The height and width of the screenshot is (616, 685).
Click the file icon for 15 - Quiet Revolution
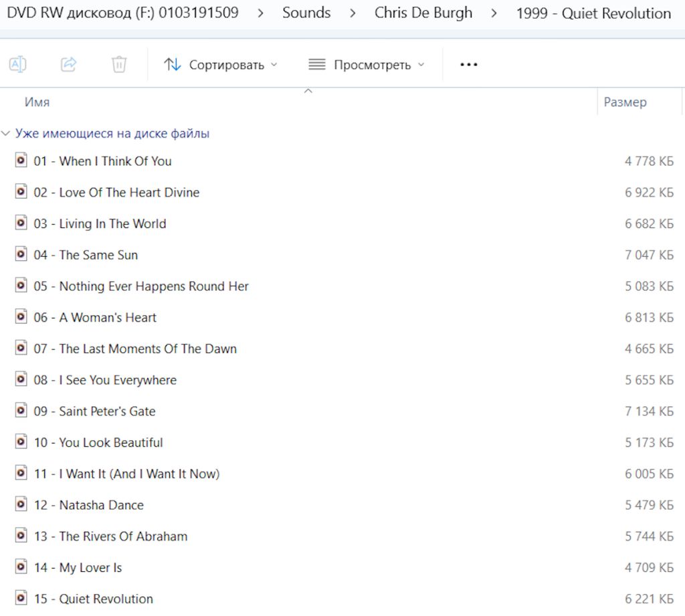[x=21, y=598]
